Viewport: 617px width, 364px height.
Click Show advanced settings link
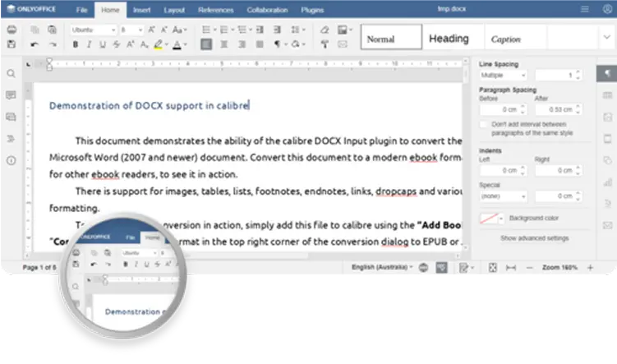tap(534, 238)
